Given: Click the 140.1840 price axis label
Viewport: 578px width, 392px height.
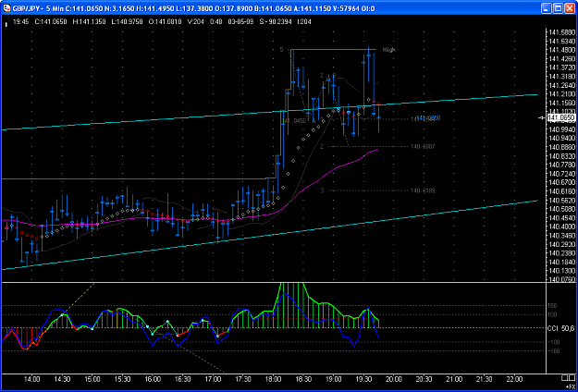Looking at the screenshot, I should [561, 263].
